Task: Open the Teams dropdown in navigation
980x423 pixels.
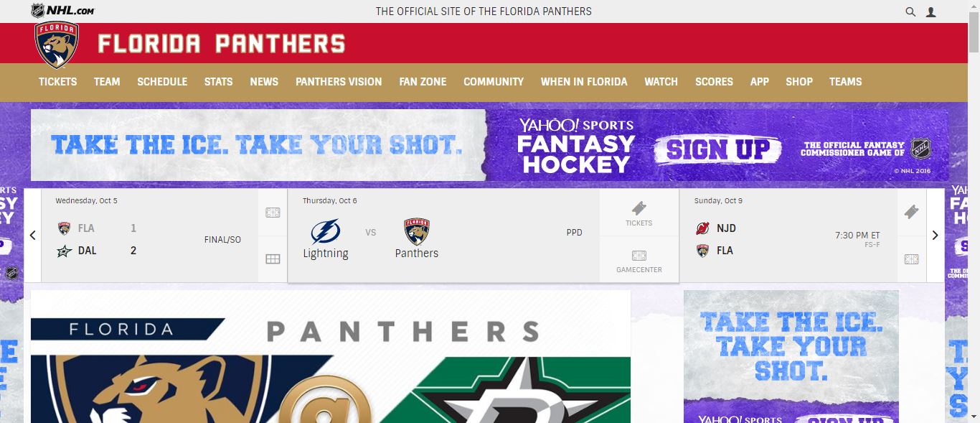Action: (x=845, y=82)
